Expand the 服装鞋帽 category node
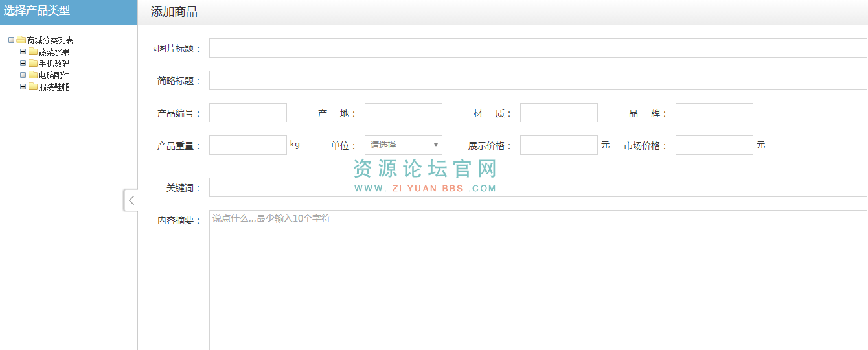This screenshot has width=868, height=350. 23,87
